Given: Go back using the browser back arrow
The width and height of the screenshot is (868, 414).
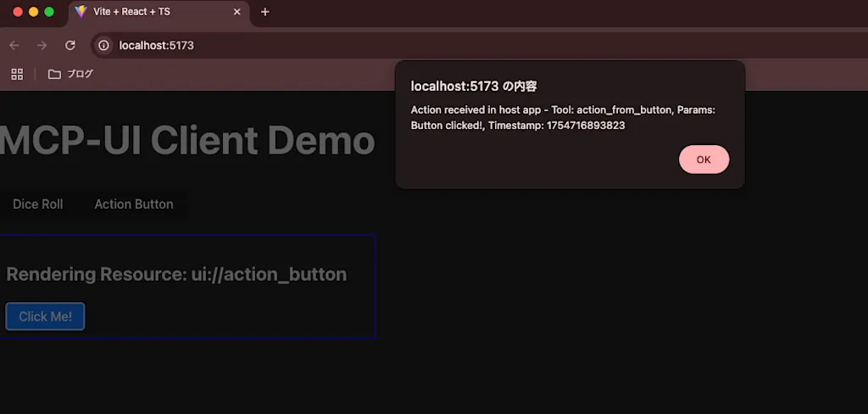Looking at the screenshot, I should click(14, 46).
